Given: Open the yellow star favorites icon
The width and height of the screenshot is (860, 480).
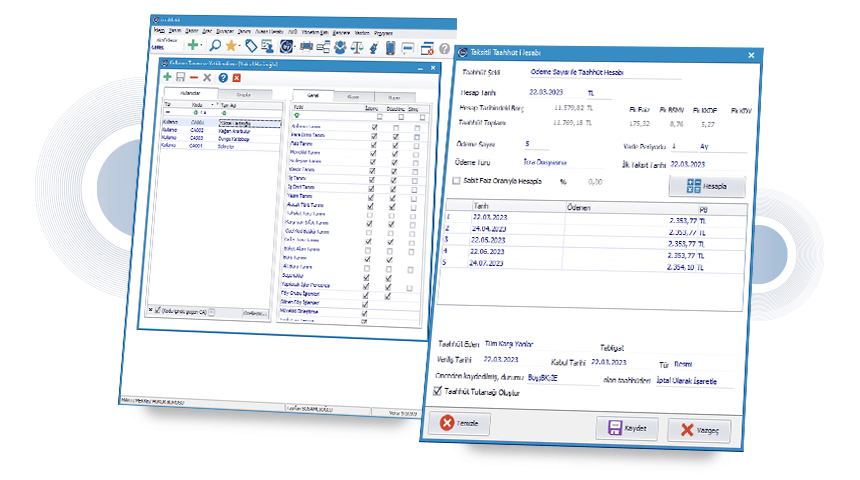Looking at the screenshot, I should click(231, 46).
